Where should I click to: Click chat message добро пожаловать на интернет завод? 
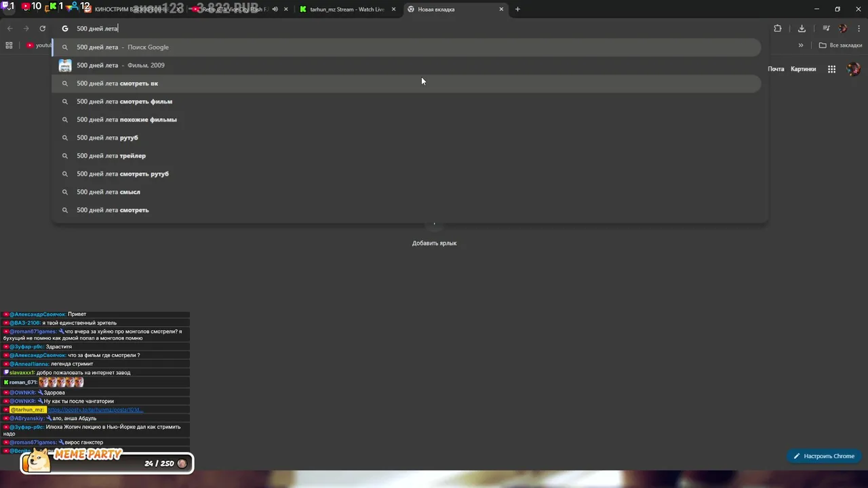(x=83, y=373)
